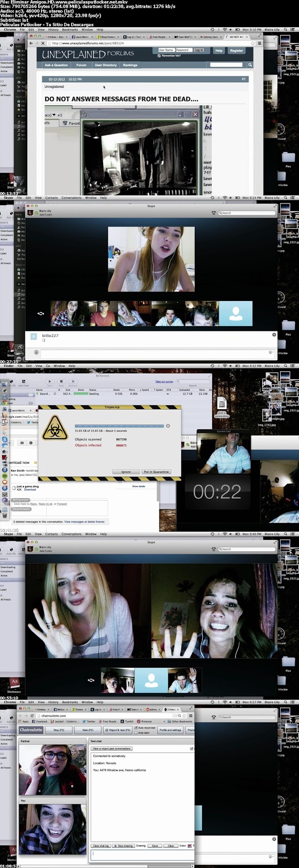Open Profile and settings on Chatroulette

click(170, 730)
